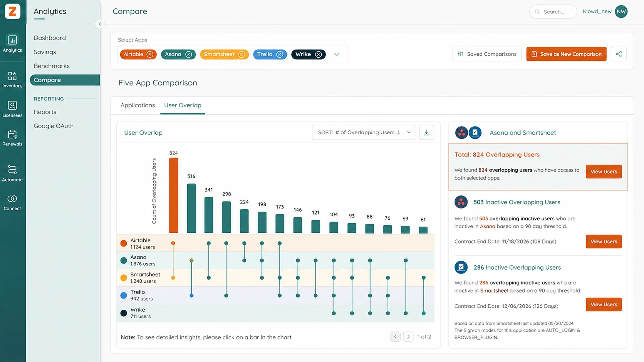The height and width of the screenshot is (362, 644).
Task: Go to Dashboard
Action: click(50, 38)
